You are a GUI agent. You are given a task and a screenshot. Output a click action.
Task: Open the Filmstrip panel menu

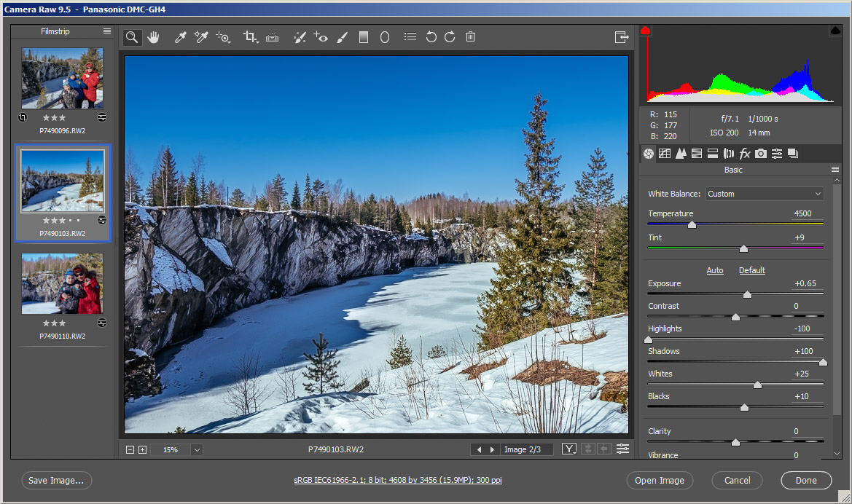tap(107, 31)
